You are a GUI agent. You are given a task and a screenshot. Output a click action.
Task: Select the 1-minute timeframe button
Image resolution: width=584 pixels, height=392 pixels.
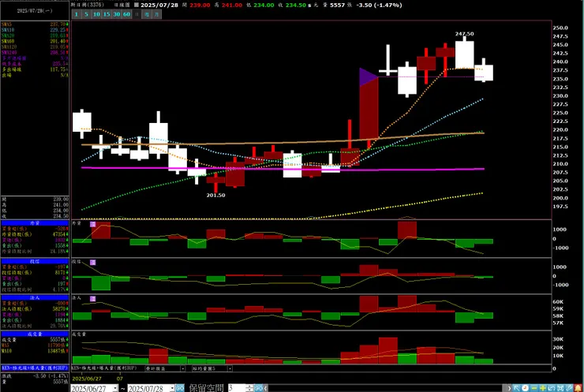[x=77, y=14]
